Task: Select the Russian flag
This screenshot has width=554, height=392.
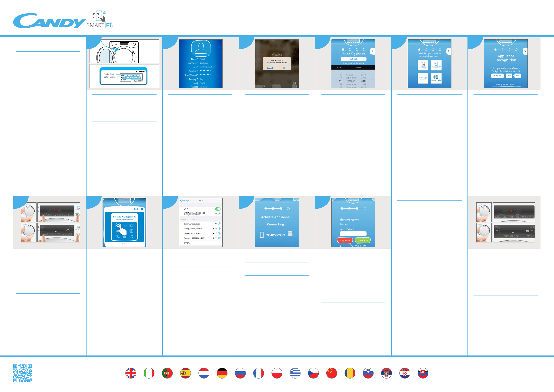Action: click(240, 373)
